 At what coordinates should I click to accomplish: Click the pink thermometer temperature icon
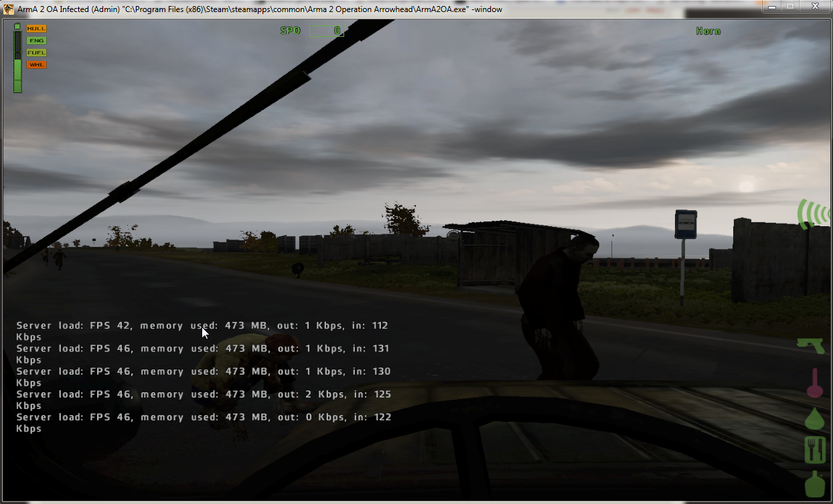814,384
